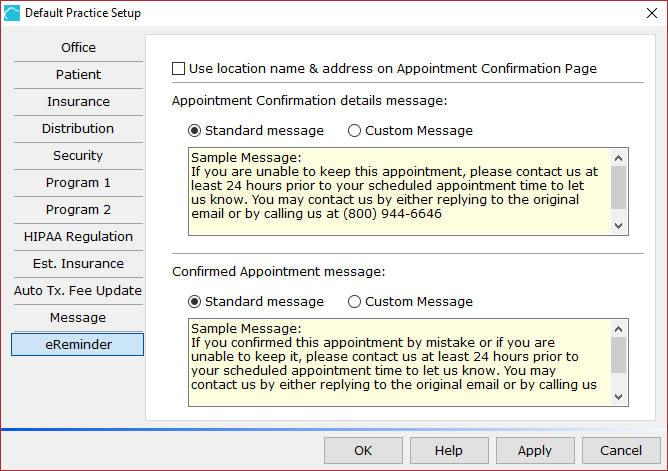Go to Auto Tx. Fee Update tab
Viewport: 668px width, 471px height.
coord(78,291)
